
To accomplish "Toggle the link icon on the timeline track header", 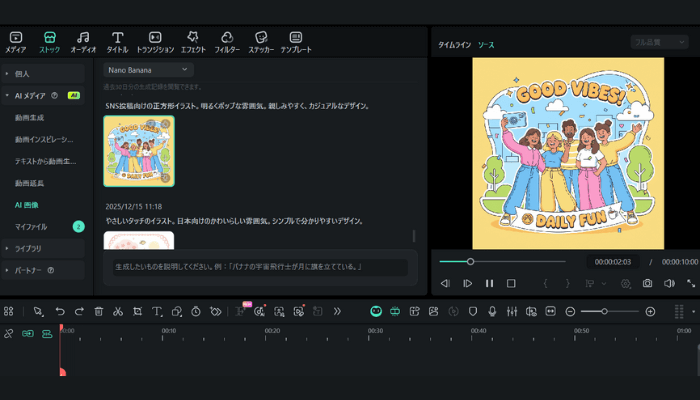I will click(x=9, y=333).
